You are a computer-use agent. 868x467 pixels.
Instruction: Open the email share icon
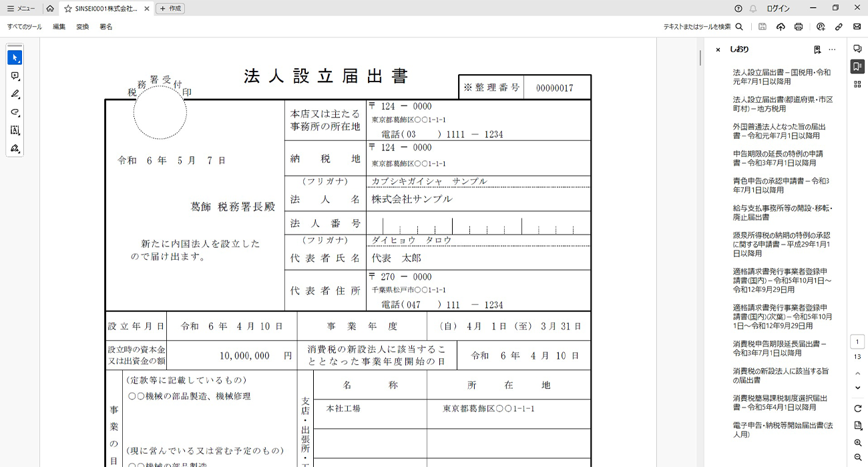pos(857,27)
